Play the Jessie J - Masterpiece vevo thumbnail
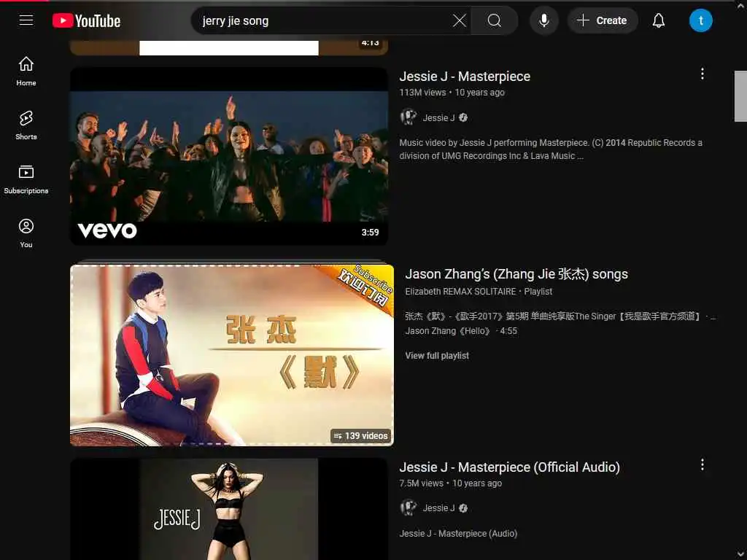 [x=229, y=156]
